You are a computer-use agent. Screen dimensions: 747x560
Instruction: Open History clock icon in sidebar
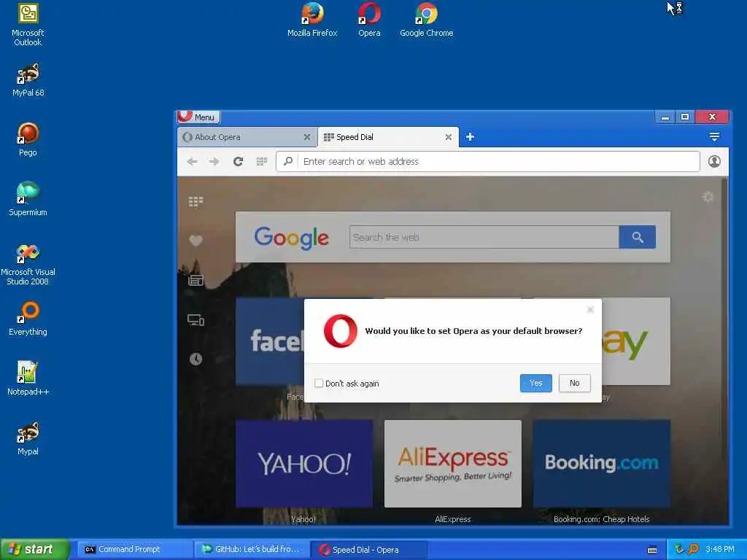196,359
